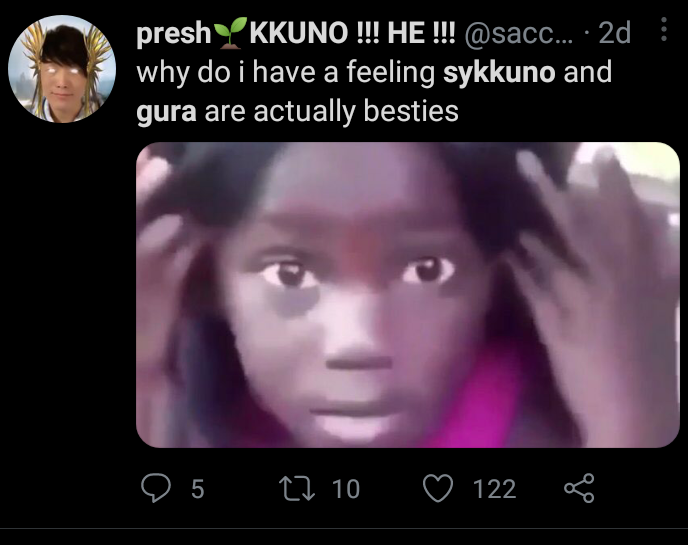Click 'KKUNO !!! HE !!!' in the name

(353, 33)
